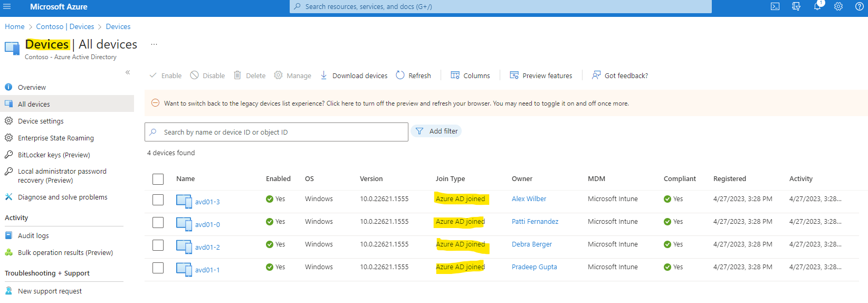
Task: Click the Add filter button
Action: tap(436, 131)
